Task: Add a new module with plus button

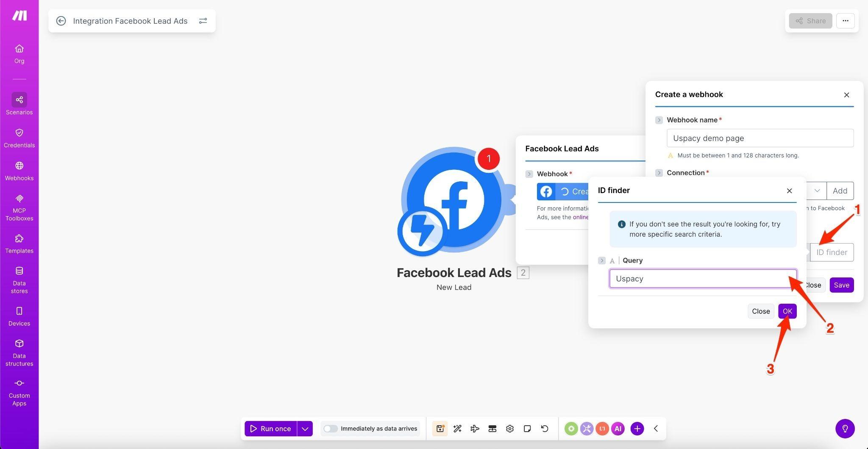Action: pos(637,429)
